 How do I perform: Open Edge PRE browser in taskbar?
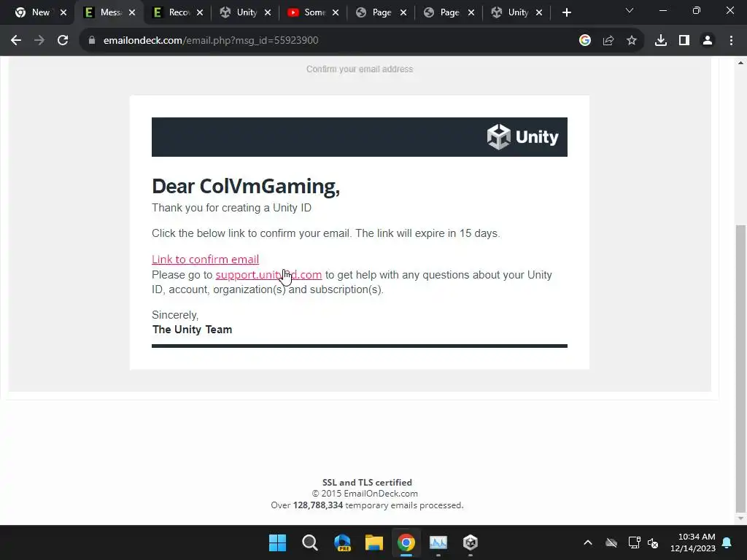point(342,542)
